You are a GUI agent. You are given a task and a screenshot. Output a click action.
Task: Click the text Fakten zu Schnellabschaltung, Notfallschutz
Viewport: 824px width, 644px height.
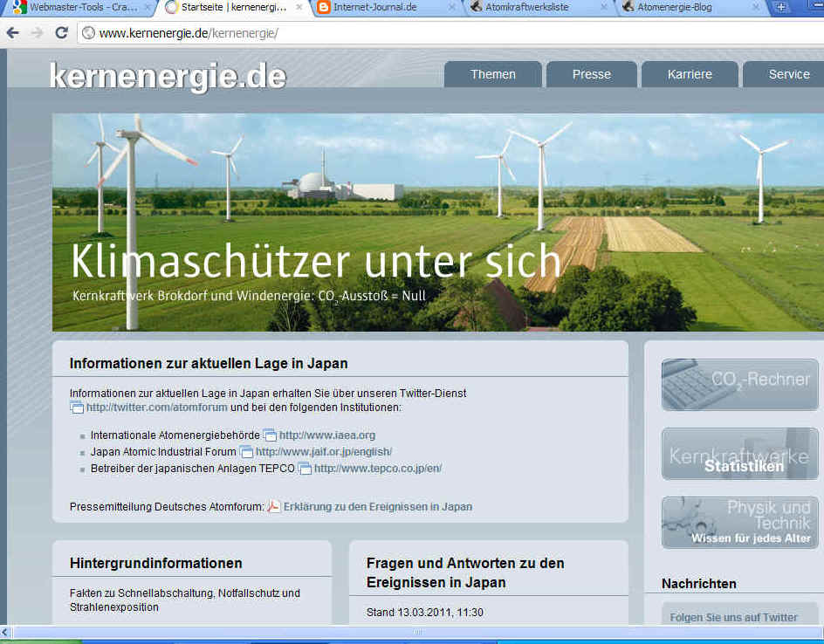(185, 599)
